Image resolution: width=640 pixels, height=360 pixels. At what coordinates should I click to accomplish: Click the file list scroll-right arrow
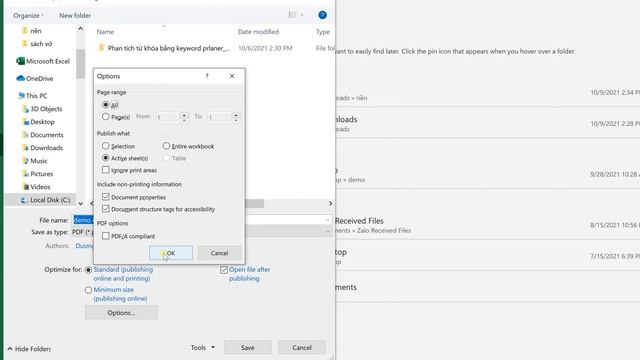click(x=330, y=203)
